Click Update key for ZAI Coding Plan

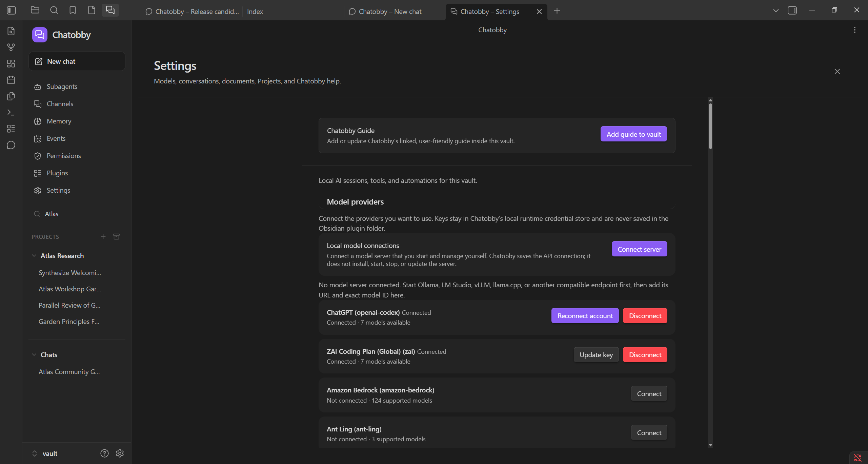click(x=596, y=354)
